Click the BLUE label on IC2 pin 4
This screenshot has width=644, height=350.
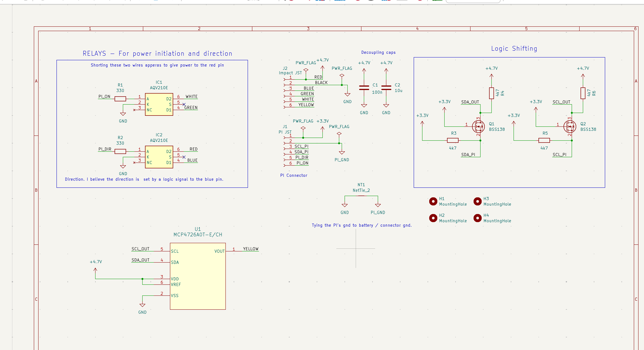coord(192,160)
